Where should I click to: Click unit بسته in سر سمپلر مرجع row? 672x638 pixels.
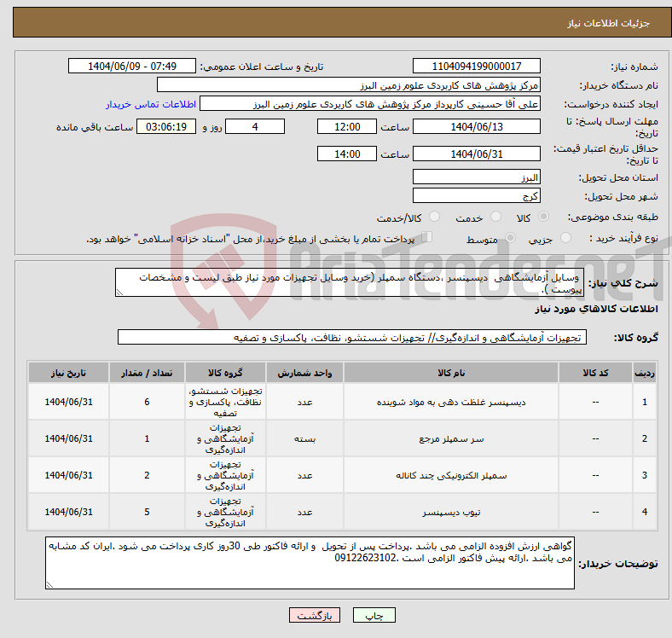click(304, 438)
